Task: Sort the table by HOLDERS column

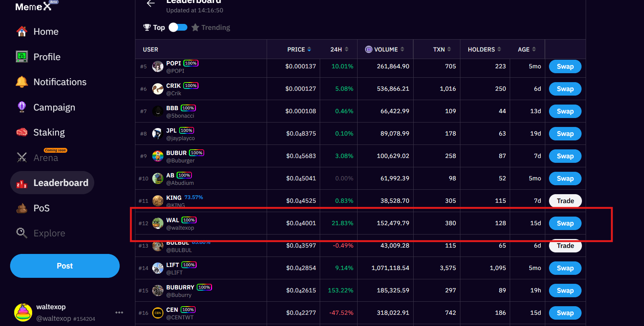Action: tap(484, 49)
